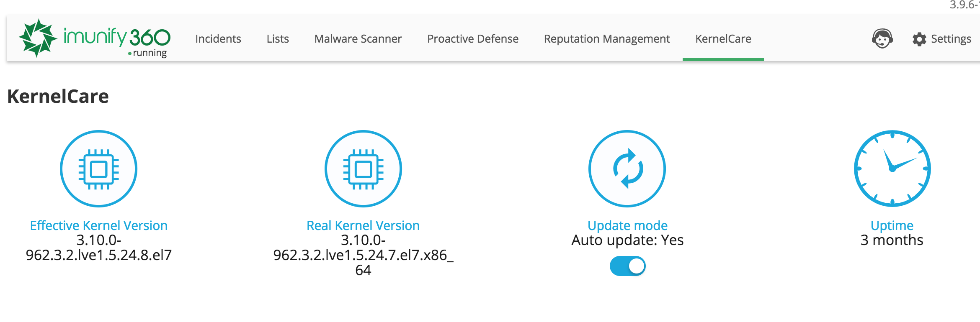Click the Update mode label

click(627, 225)
